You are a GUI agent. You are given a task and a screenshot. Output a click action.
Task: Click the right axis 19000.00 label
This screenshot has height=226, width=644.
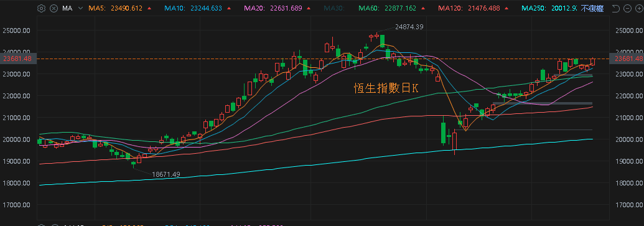point(629,161)
